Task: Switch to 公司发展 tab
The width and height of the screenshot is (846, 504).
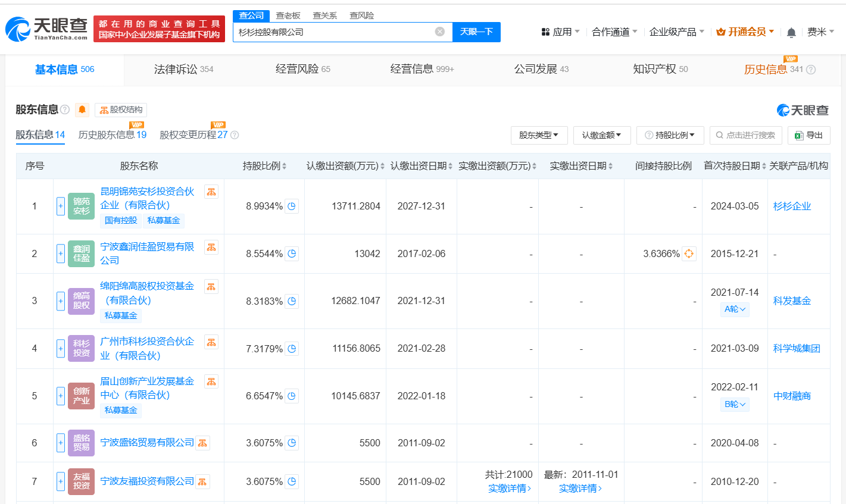Action: click(541, 70)
